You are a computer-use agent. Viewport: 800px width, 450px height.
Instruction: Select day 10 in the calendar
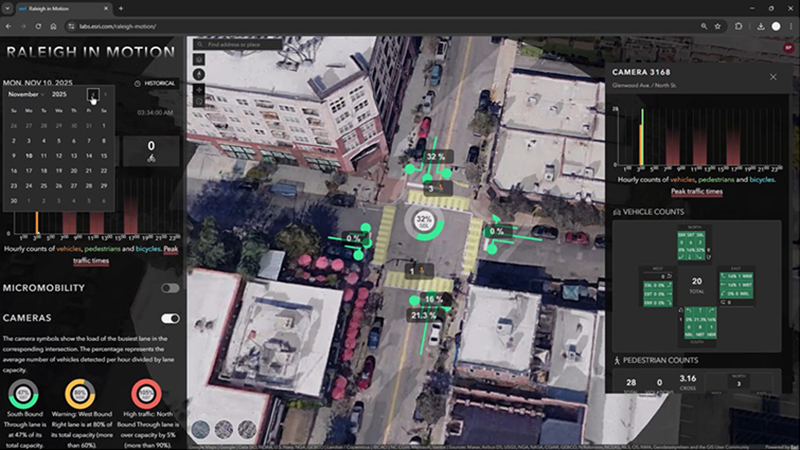tap(29, 156)
